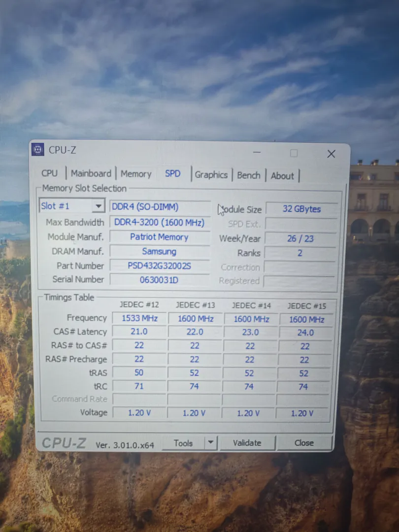This screenshot has height=532, width=399.
Task: Click the 26 / 23 week/year value
Action: [300, 238]
